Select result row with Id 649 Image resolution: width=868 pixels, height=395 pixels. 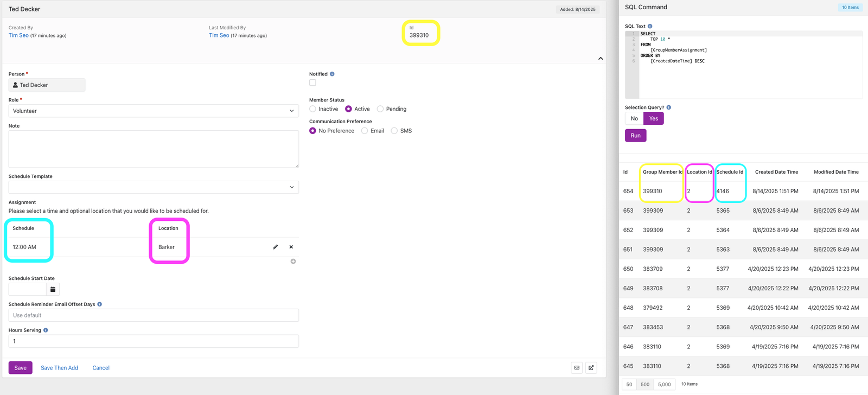click(x=743, y=289)
